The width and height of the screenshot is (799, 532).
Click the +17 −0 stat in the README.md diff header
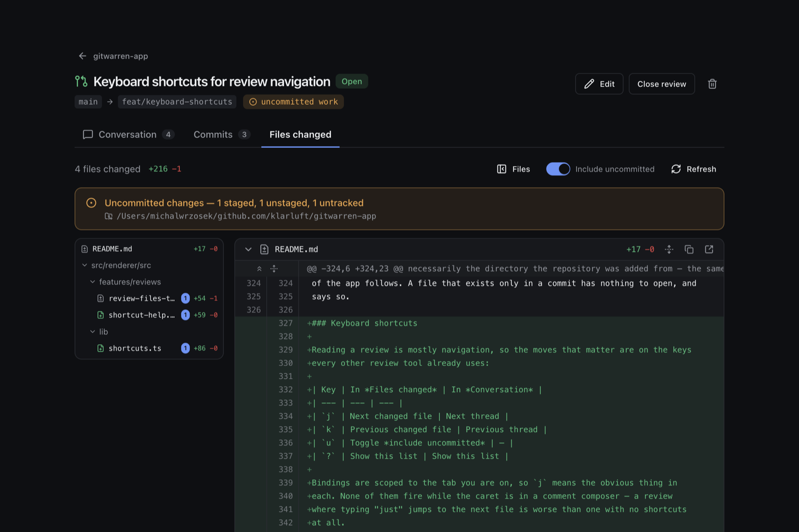coord(640,249)
